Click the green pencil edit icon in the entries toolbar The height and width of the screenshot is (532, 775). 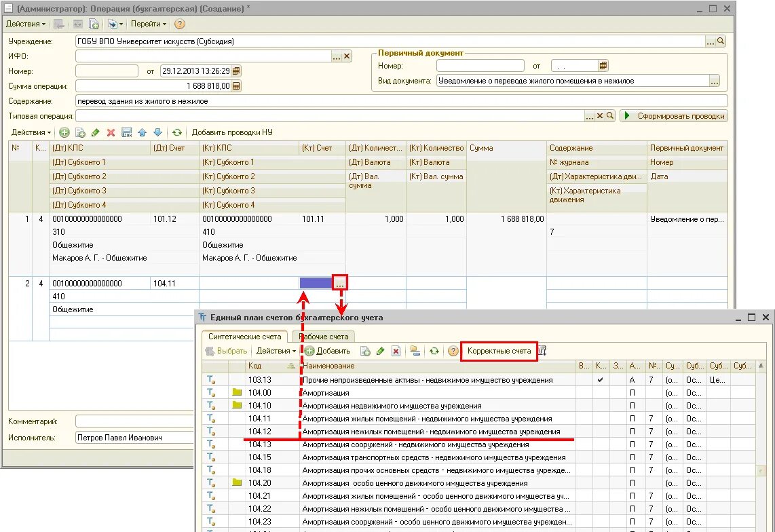96,132
